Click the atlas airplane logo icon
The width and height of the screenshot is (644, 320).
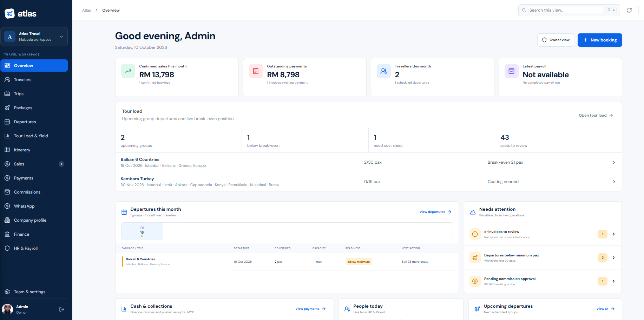[x=9, y=14]
